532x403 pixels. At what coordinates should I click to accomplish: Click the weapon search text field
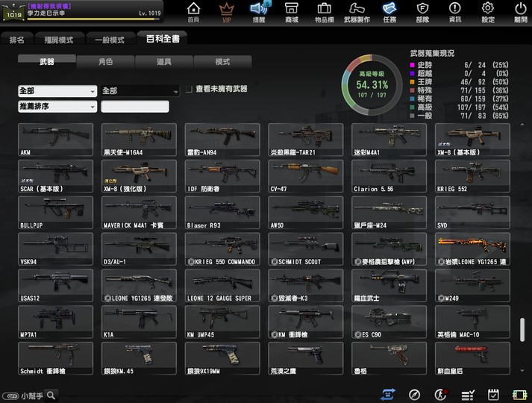pyautogui.click(x=135, y=107)
